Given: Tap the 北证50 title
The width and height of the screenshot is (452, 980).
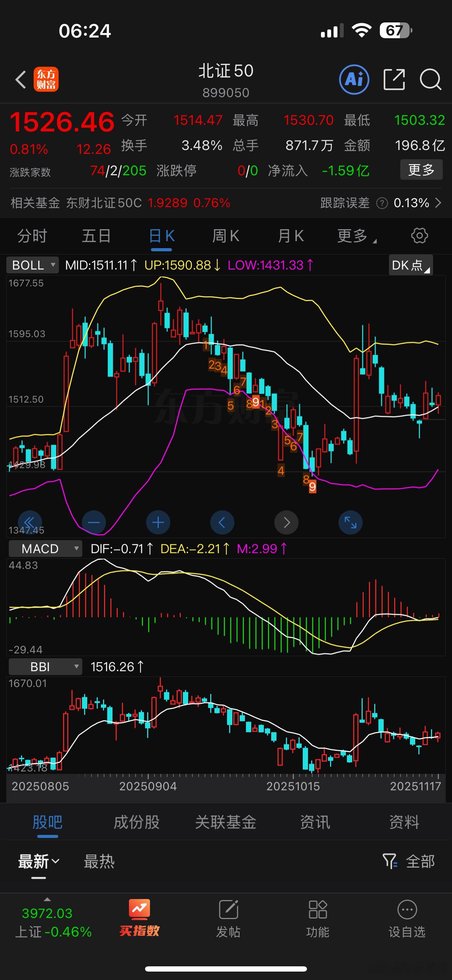Looking at the screenshot, I should (226, 71).
